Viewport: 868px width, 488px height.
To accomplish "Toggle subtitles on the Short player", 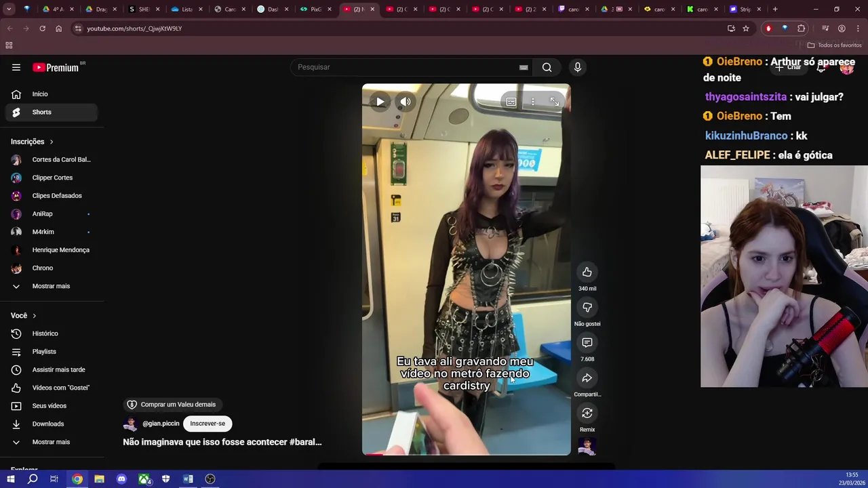I will pyautogui.click(x=511, y=102).
